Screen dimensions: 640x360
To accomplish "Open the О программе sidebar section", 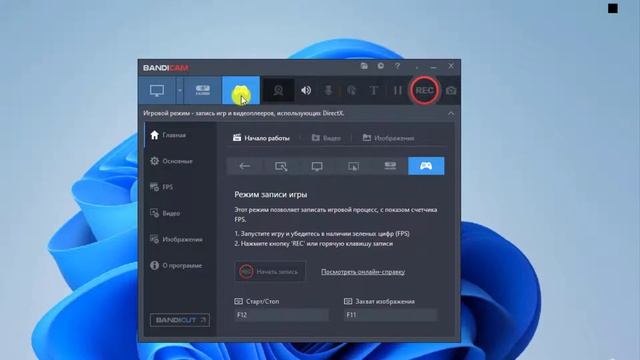I will (180, 265).
